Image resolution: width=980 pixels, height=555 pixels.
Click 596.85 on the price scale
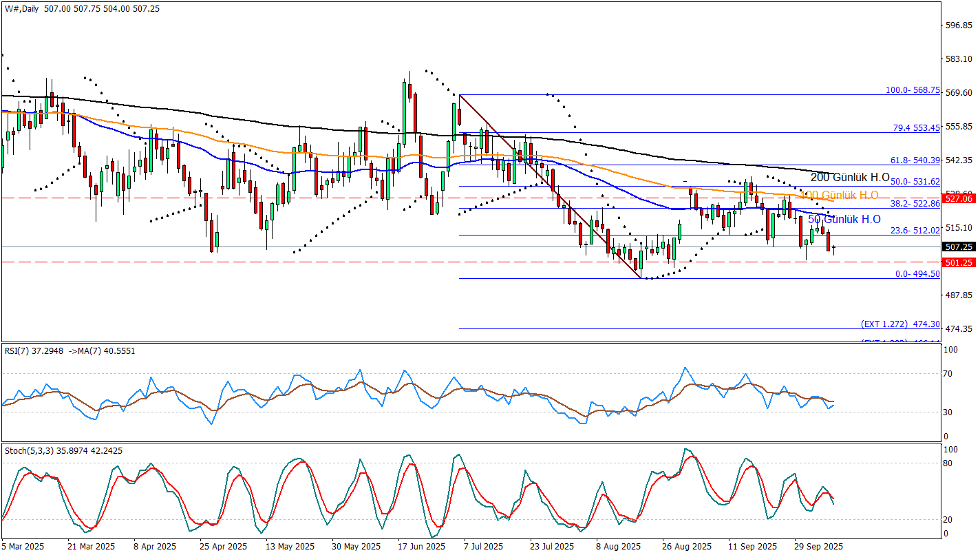(x=959, y=25)
